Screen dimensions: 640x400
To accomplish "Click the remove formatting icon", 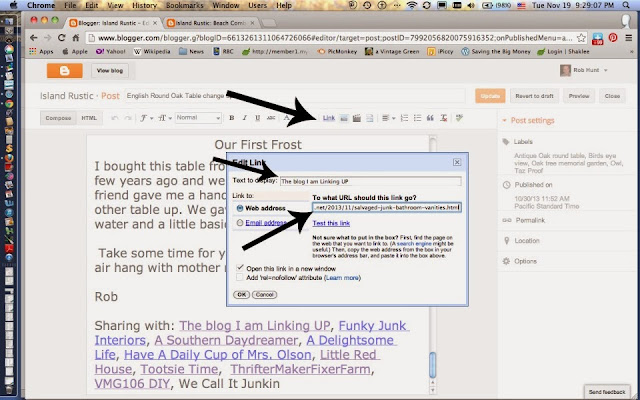I will pyautogui.click(x=444, y=118).
